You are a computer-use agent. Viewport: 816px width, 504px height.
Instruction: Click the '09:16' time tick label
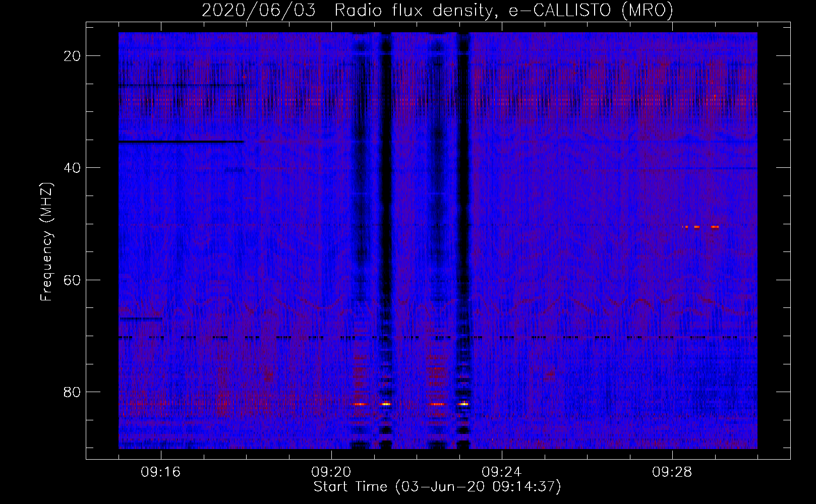click(x=161, y=472)
